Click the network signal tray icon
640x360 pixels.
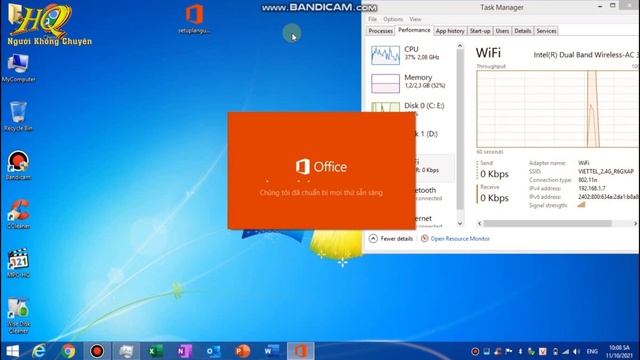click(565, 351)
